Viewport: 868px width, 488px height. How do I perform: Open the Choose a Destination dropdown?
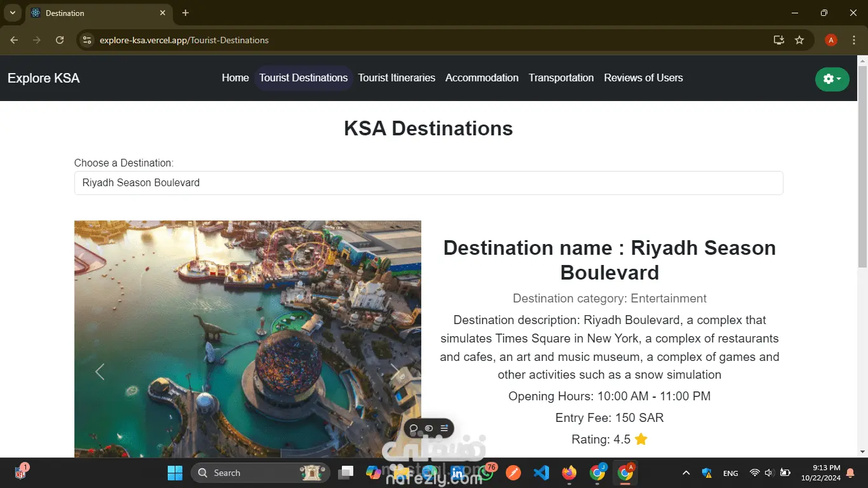[428, 183]
